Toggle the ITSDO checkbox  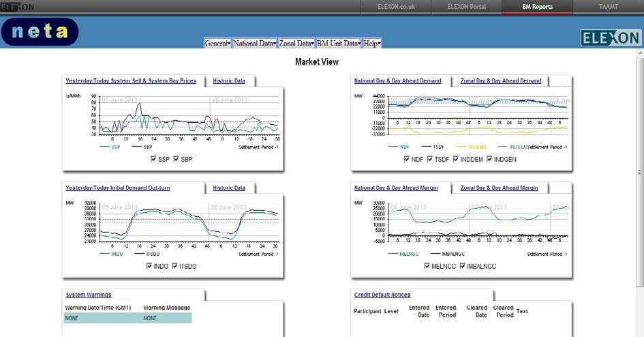(x=174, y=266)
